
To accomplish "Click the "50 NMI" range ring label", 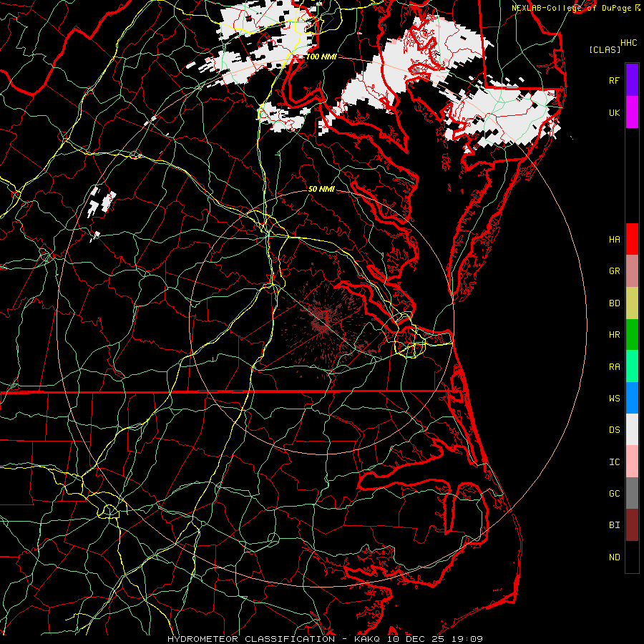I will coord(321,189).
